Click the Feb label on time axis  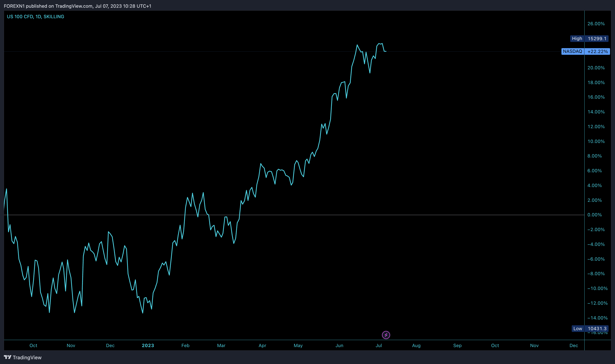[x=185, y=345]
